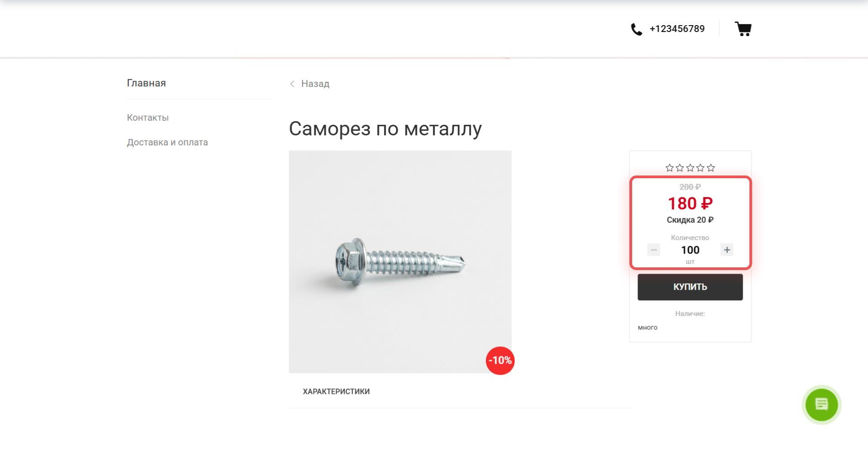The width and height of the screenshot is (868, 452).
Task: Open the shopping cart icon
Action: pyautogui.click(x=743, y=29)
